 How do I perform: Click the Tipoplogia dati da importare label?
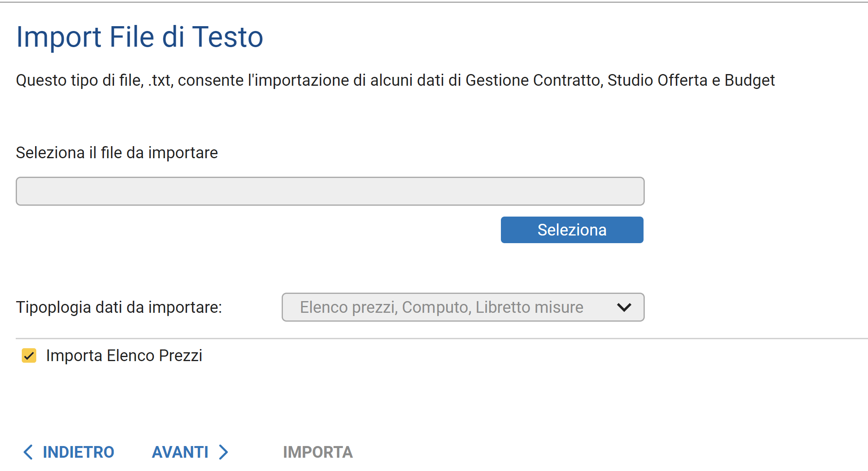(119, 308)
